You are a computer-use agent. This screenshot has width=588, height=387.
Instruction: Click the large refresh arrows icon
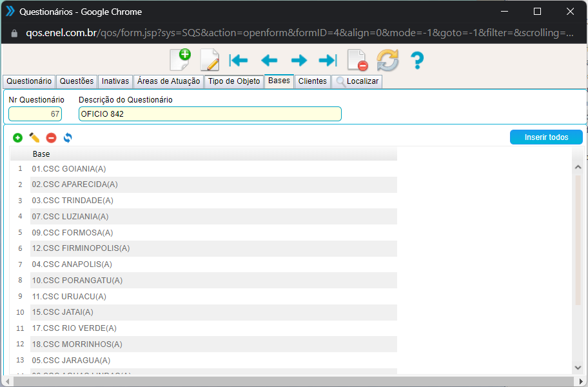pyautogui.click(x=387, y=61)
